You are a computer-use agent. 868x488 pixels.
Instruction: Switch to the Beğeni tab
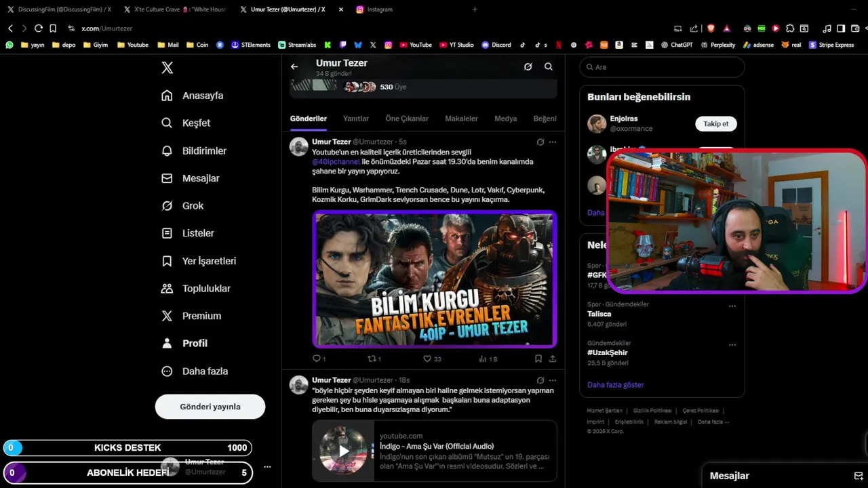[545, 119]
